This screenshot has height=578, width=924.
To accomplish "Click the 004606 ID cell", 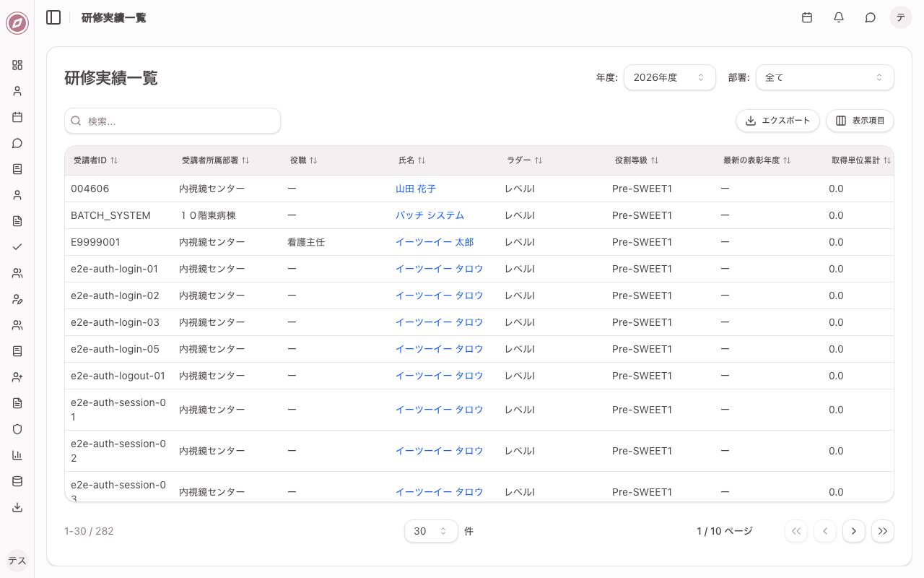I will click(x=90, y=189).
